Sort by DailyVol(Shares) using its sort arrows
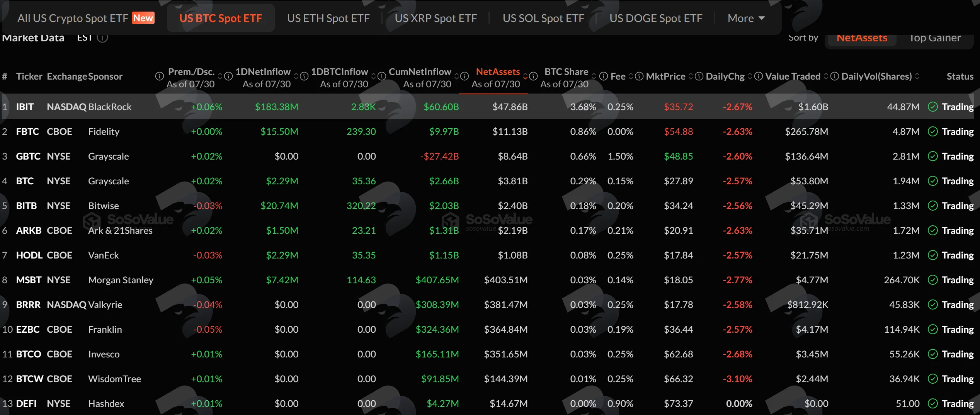980x415 pixels. [917, 76]
